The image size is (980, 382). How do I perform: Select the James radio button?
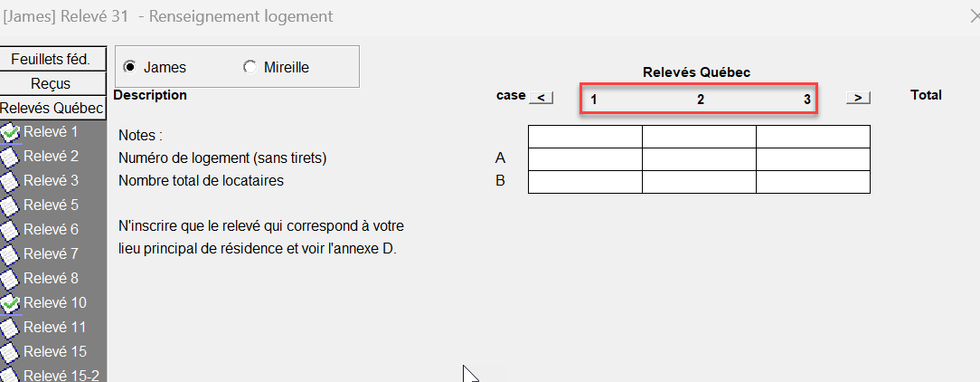(129, 67)
